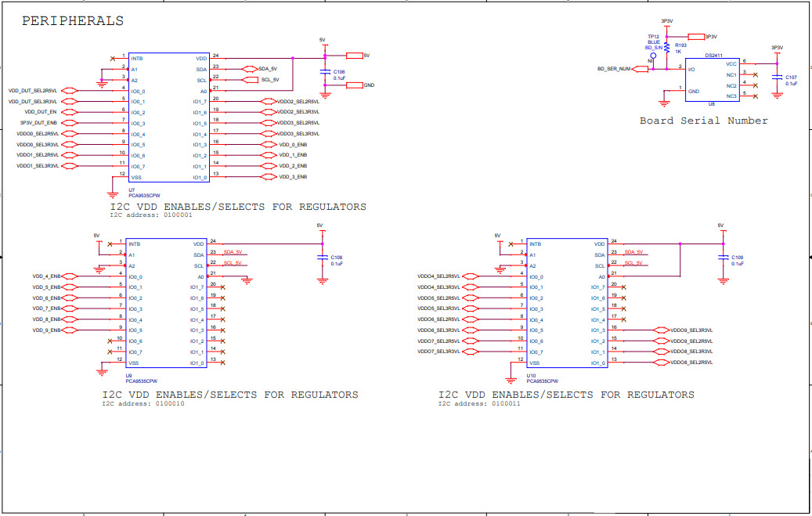Viewport: 812px width, 516px height.
Task: Click the VDD_0_ENB off-page connector arrow
Action: pyautogui.click(x=269, y=144)
